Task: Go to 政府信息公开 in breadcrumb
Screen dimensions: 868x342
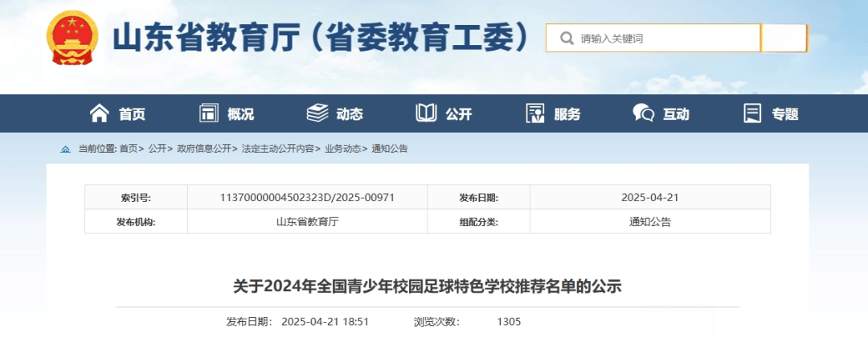Action: click(x=203, y=149)
